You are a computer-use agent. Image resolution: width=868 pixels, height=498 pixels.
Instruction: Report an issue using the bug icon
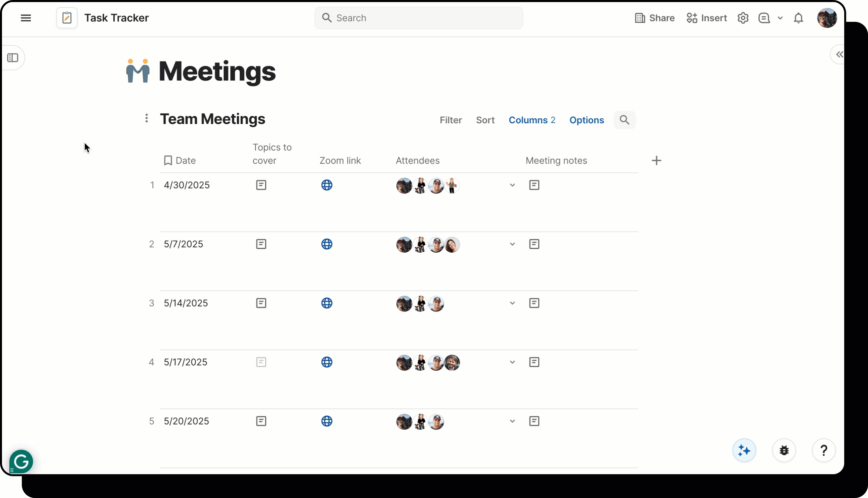[x=784, y=450]
